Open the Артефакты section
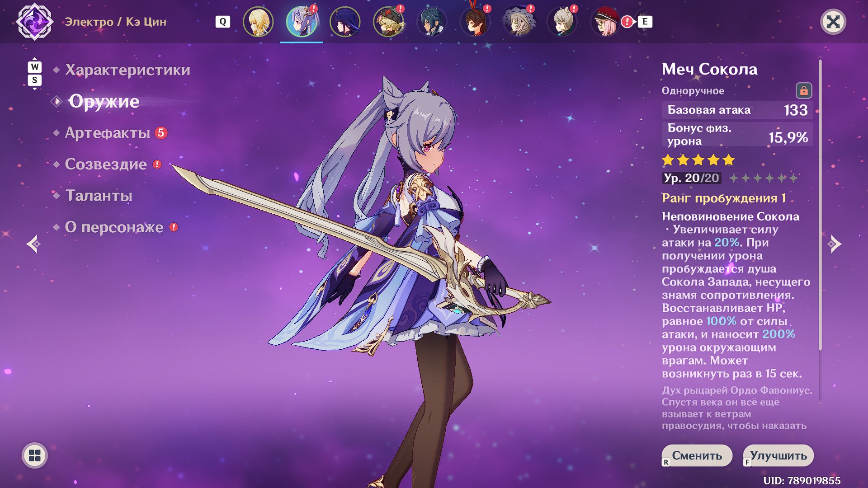This screenshot has height=488, width=868. (x=108, y=133)
